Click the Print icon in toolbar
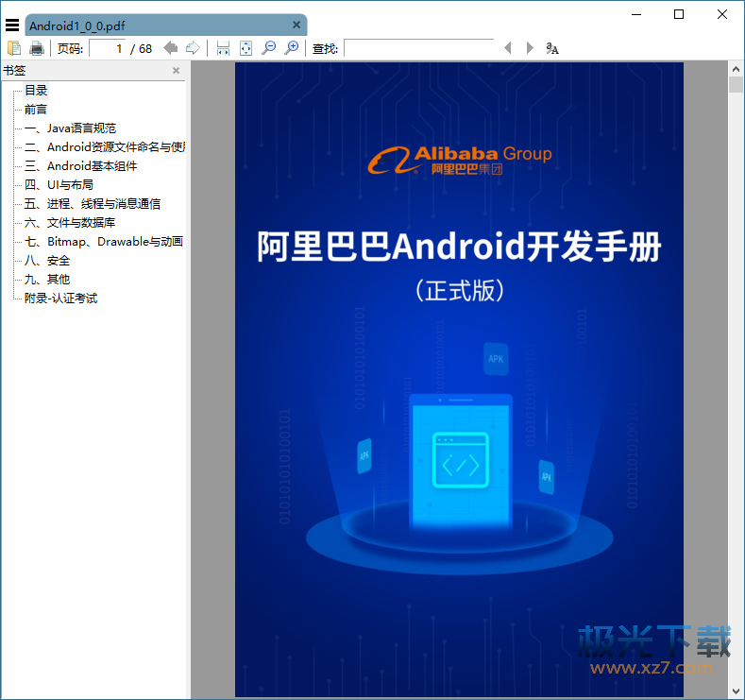 coord(37,48)
